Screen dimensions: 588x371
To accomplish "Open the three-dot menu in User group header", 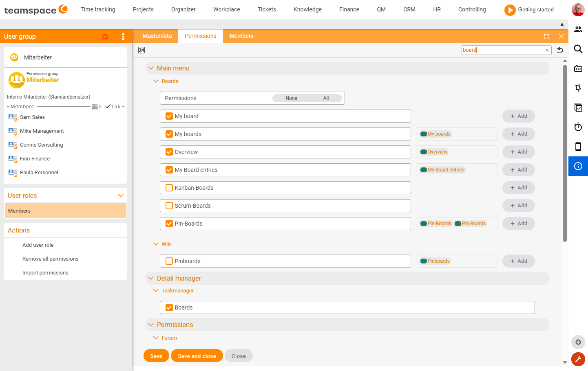I will pos(123,36).
